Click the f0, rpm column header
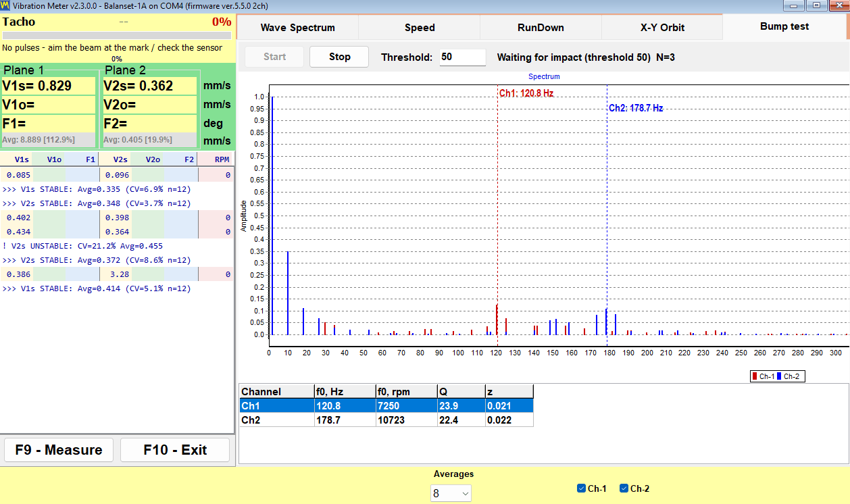The height and width of the screenshot is (504, 850). (406, 392)
